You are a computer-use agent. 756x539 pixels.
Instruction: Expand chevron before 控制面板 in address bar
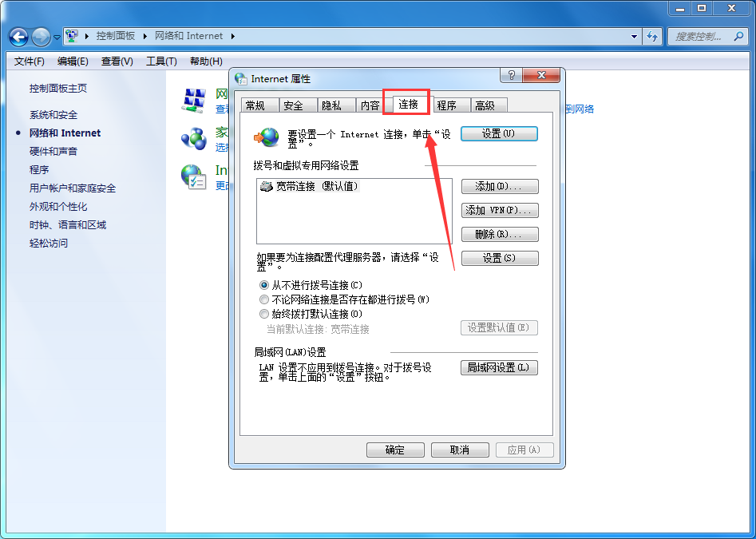point(87,36)
